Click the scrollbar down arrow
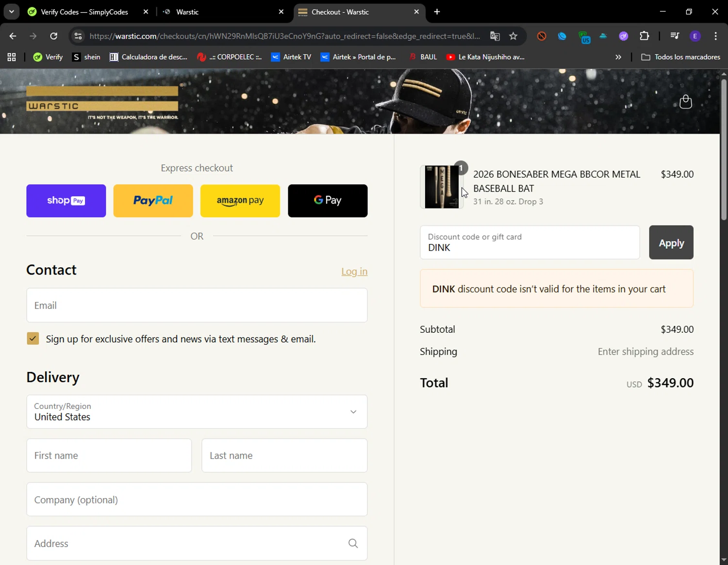This screenshot has width=728, height=565. [x=724, y=560]
